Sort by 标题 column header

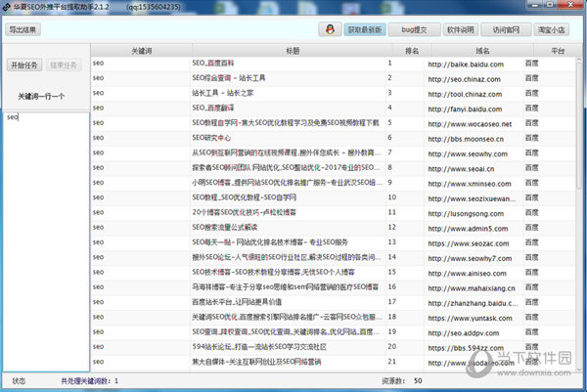pos(293,51)
